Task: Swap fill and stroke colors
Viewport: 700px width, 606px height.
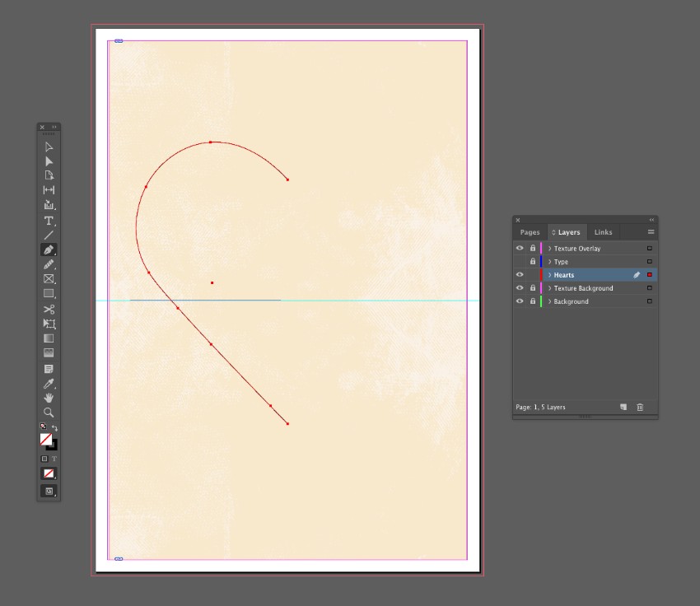Action: 54,427
